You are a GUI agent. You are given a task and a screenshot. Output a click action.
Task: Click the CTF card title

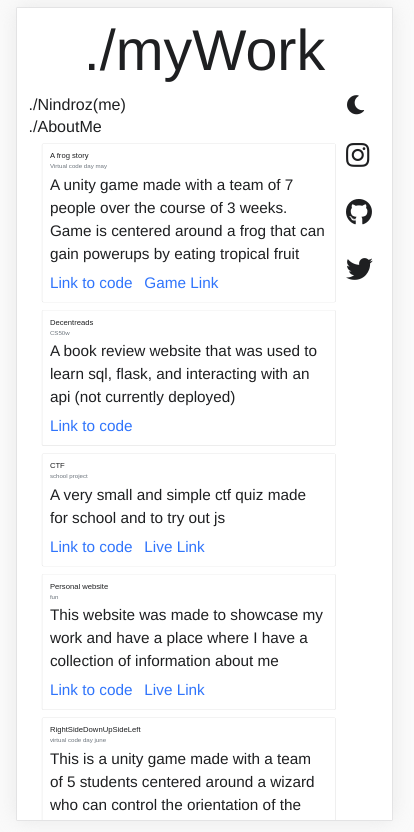tap(57, 465)
